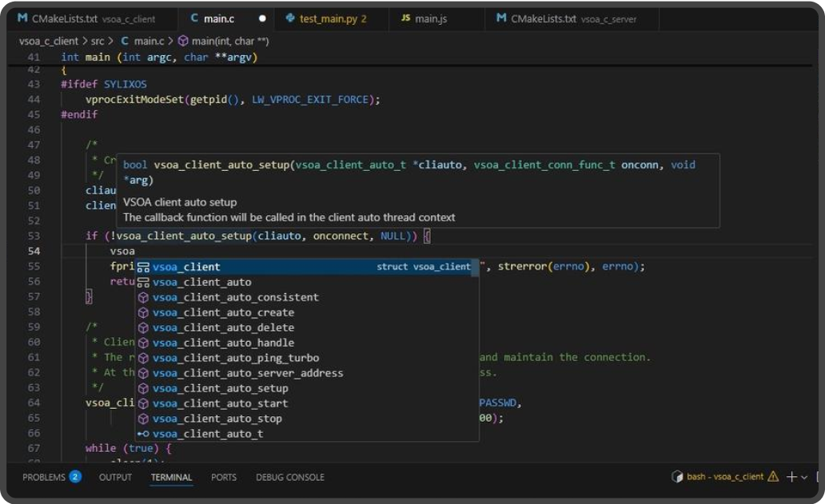Click while (true) statement on line 67

(129, 448)
